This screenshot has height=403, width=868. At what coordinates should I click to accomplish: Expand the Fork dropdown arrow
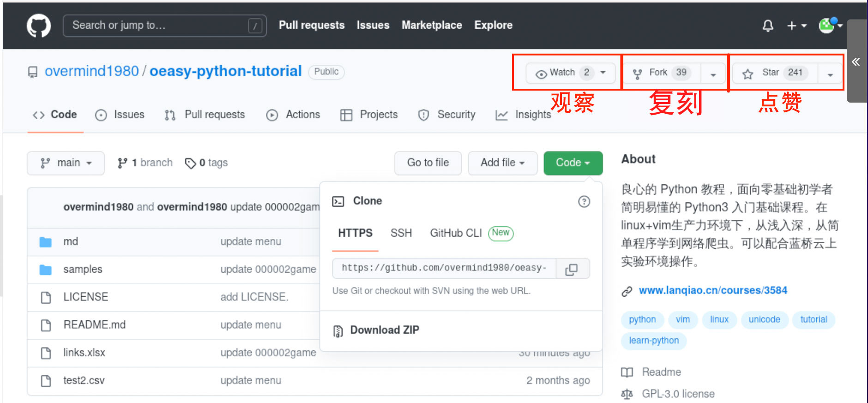click(x=713, y=73)
